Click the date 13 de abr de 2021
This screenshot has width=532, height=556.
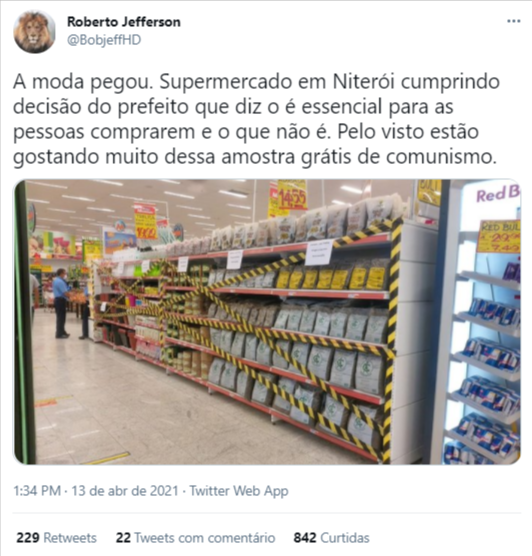click(x=125, y=491)
